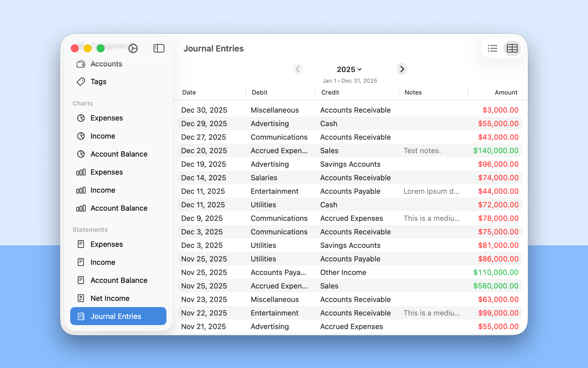
Task: Select the Dec 30, 2025 date cell
Action: (x=204, y=110)
